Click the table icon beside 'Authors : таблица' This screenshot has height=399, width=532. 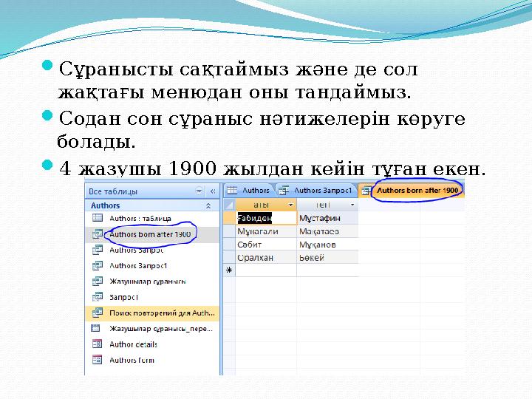pos(97,218)
